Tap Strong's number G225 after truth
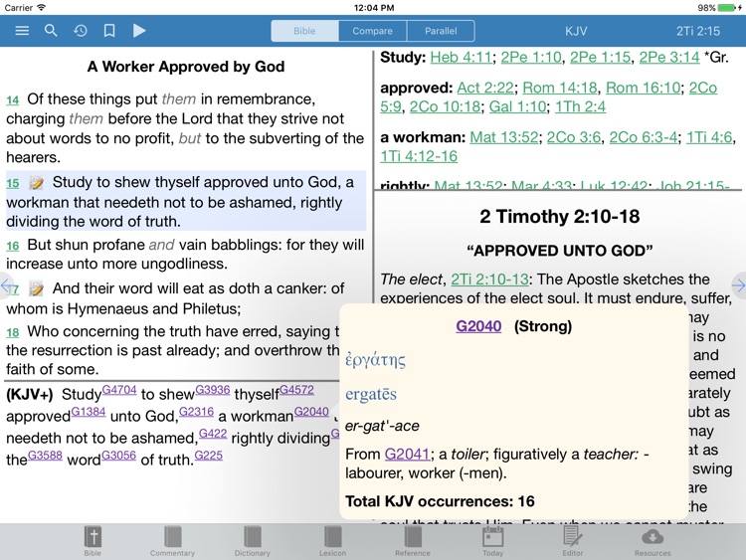This screenshot has height=560, width=746. click(209, 456)
